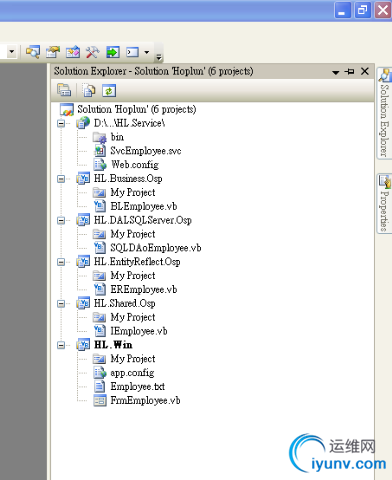This screenshot has height=480, width=392.
Task: Select the bin folder
Action: (x=117, y=137)
